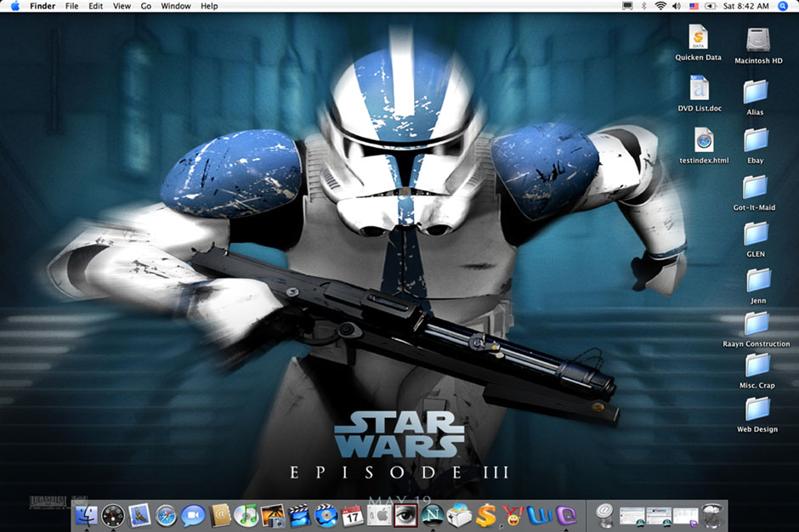Restore first minimized Netscape window in Dock
This screenshot has height=532, width=799.
(632, 516)
